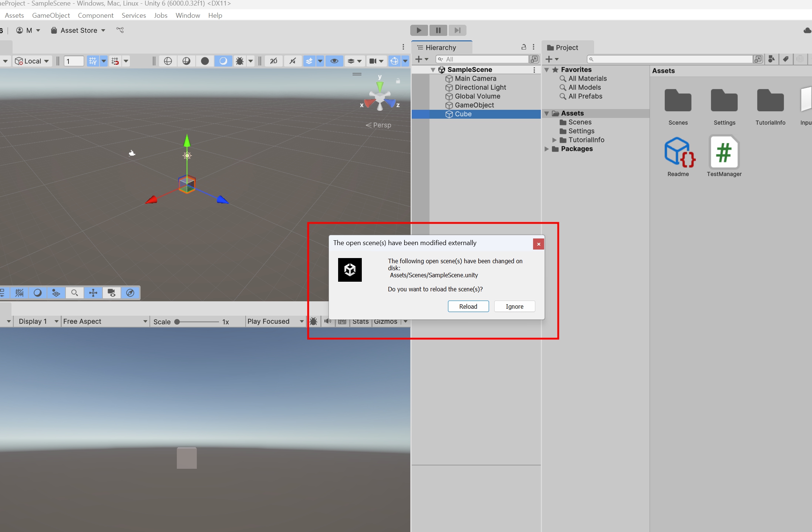Open the Free Aspect dropdown

(x=105, y=321)
